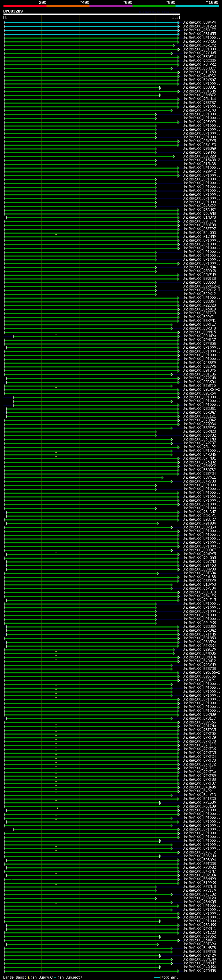
Task: Open hit UniRef100_A6S139
Action: coord(199,806)
